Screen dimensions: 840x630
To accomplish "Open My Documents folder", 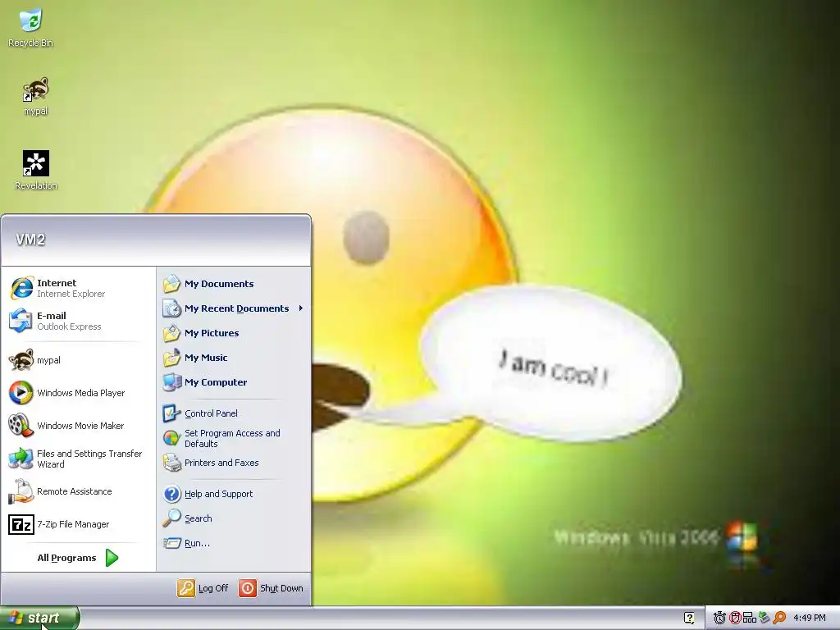I will pyautogui.click(x=234, y=284).
